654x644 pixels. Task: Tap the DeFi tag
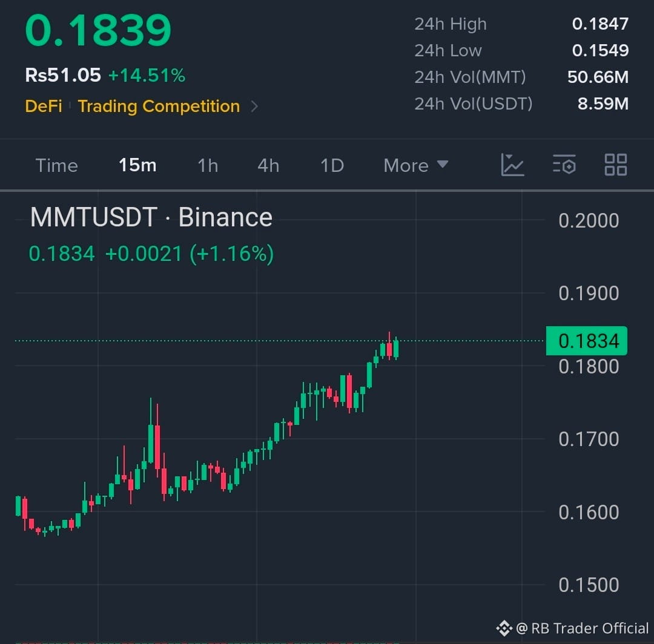pyautogui.click(x=44, y=107)
